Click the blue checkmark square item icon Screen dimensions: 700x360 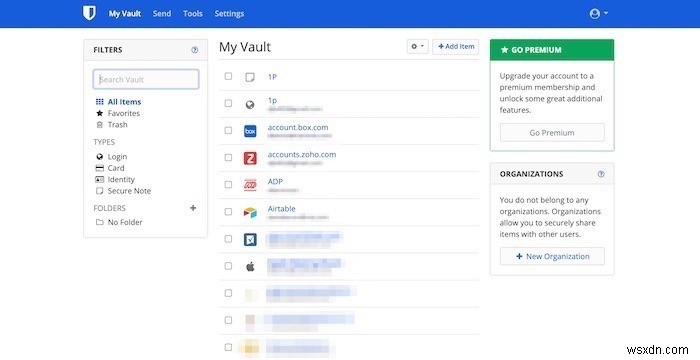(250, 239)
